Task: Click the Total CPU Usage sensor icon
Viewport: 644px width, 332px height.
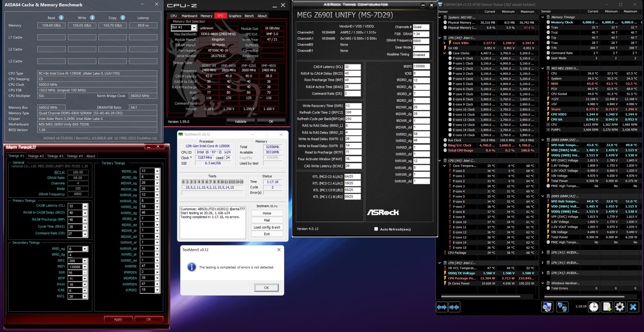Action: point(445,151)
